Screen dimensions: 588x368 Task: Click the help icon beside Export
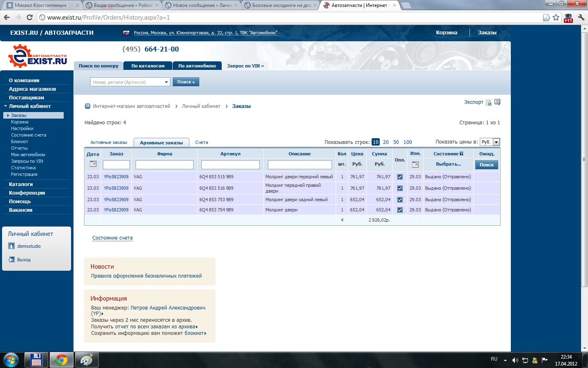(x=497, y=102)
